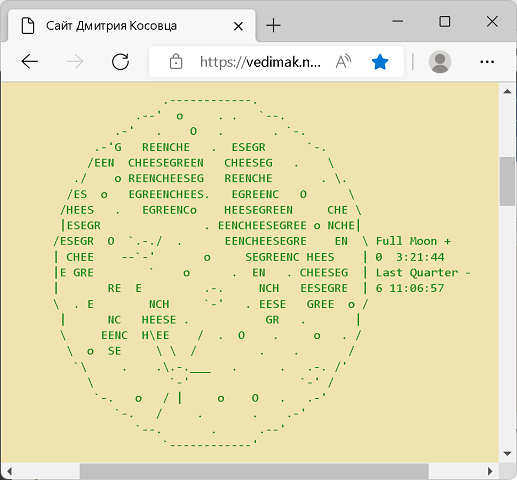Click the vertical scrollbar up arrow

tap(507, 91)
